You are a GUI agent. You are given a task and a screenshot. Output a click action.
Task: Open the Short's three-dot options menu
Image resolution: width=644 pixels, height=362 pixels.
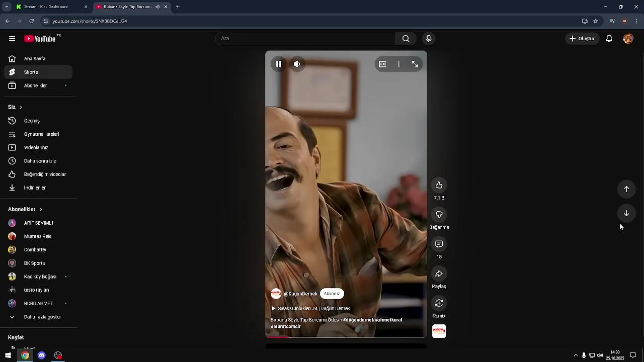(398, 64)
